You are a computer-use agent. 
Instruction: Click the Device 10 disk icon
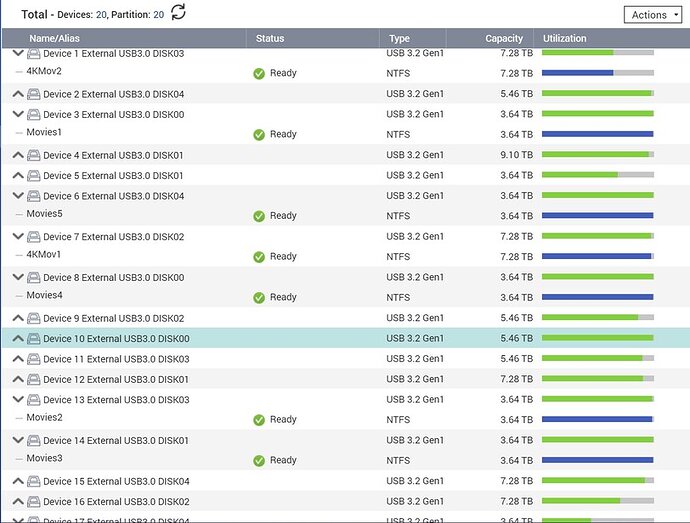tap(34, 339)
